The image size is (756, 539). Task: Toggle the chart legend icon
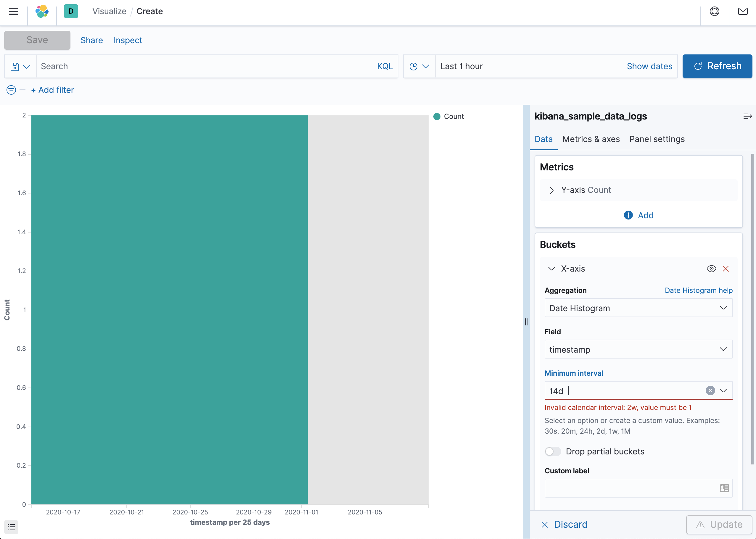pyautogui.click(x=11, y=527)
